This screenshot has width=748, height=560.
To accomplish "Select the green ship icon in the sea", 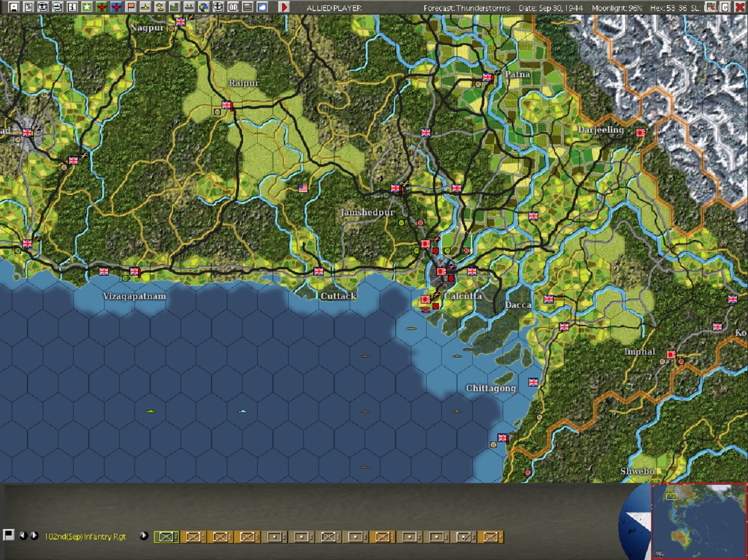I will click(151, 411).
